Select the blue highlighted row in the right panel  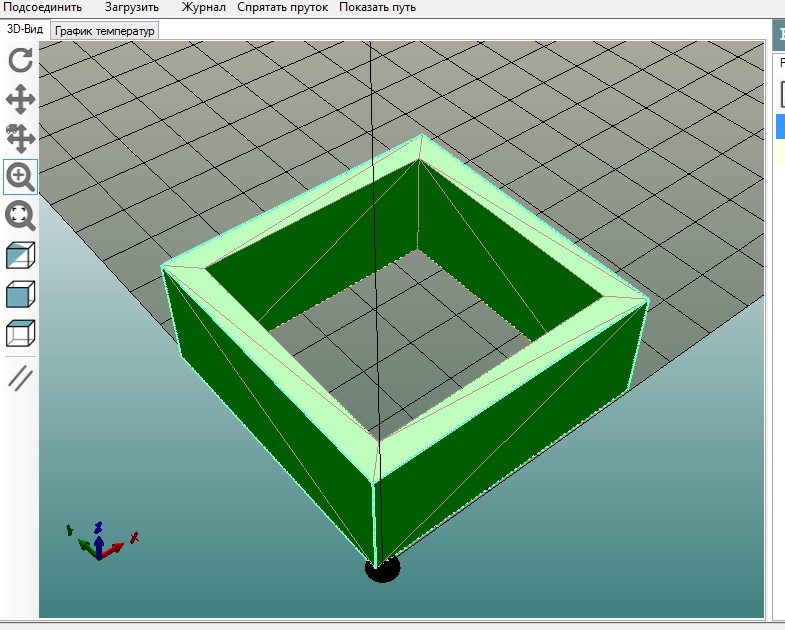780,126
